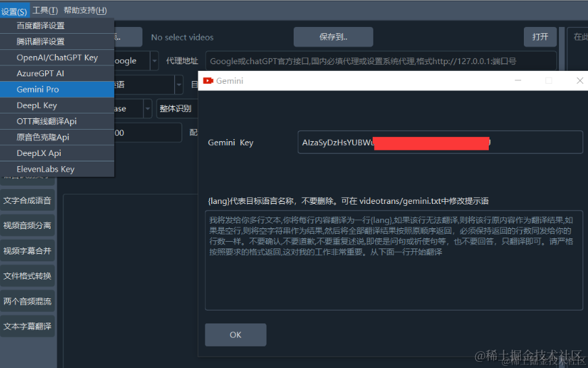
Task: Expand the Google translation channel dropdown
Action: click(x=154, y=61)
